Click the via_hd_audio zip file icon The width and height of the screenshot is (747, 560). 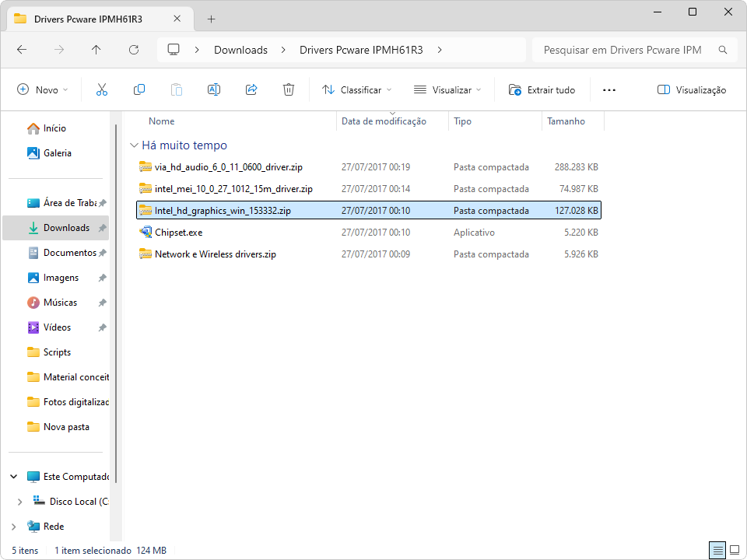click(146, 166)
